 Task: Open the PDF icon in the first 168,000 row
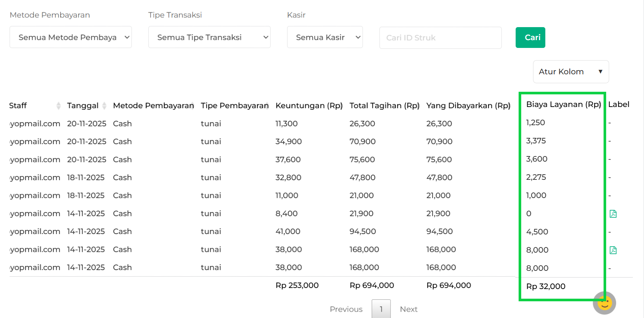(x=613, y=250)
